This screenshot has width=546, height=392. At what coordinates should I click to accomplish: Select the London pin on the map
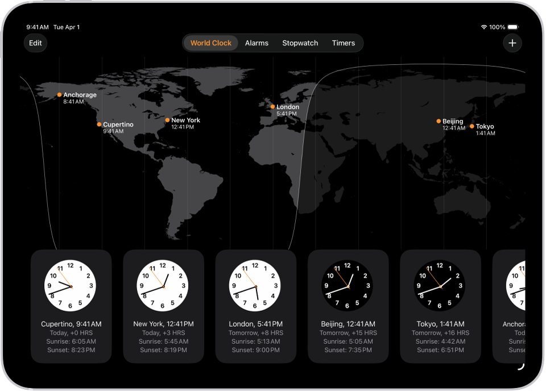[273, 107]
